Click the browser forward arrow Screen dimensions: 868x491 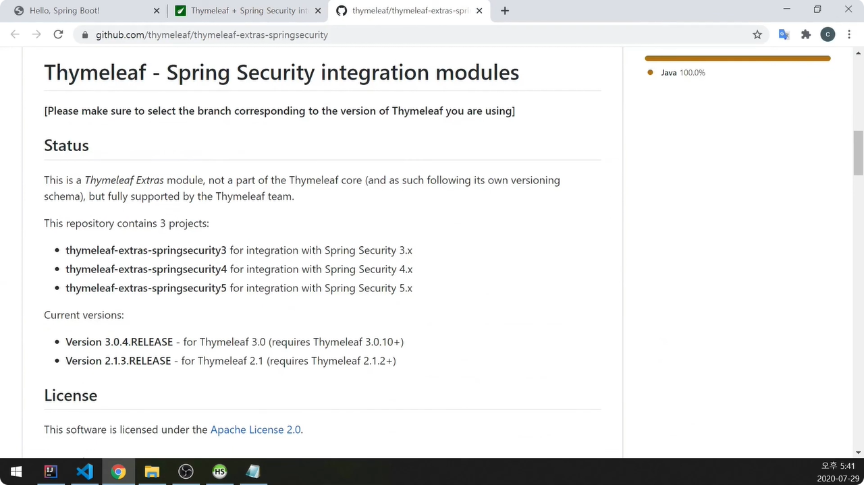tap(36, 34)
